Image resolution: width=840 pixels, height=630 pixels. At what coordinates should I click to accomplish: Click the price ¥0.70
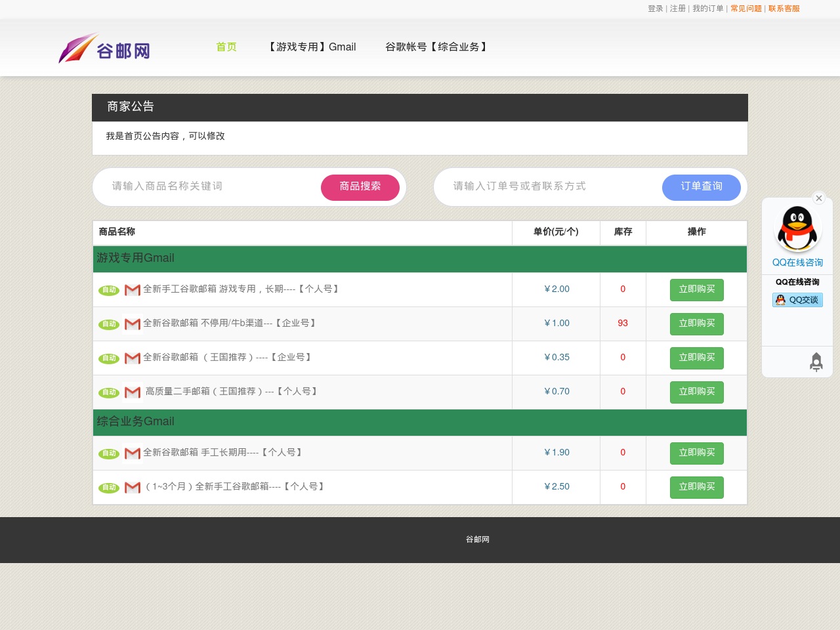(556, 391)
